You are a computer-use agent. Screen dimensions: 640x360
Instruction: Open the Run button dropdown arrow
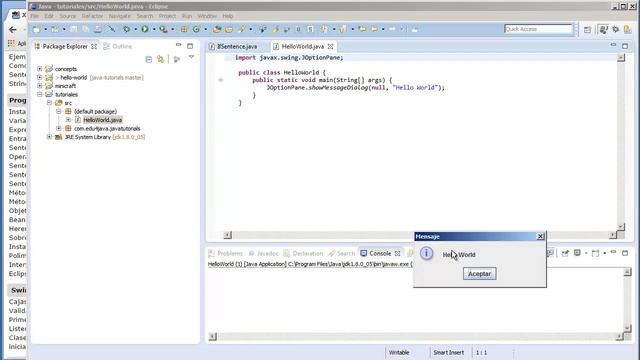click(154, 29)
